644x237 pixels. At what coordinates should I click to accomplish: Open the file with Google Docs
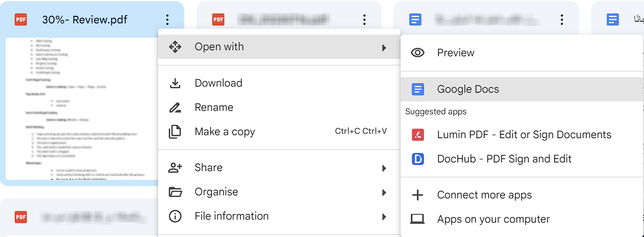[x=522, y=89]
